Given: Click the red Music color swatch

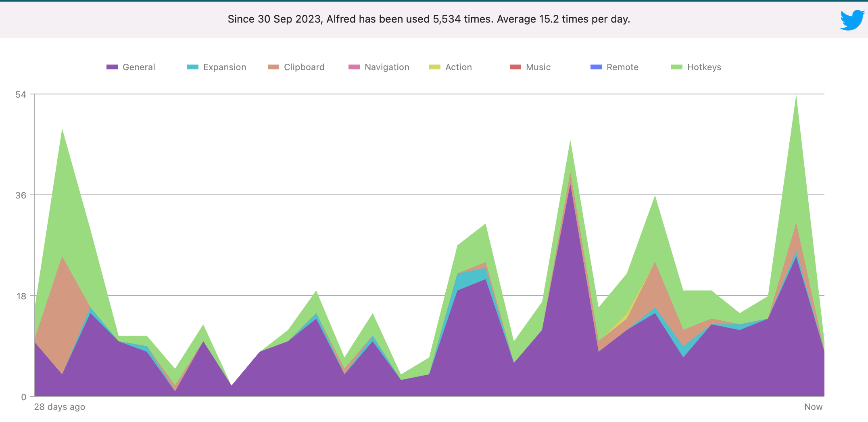Looking at the screenshot, I should (x=515, y=67).
